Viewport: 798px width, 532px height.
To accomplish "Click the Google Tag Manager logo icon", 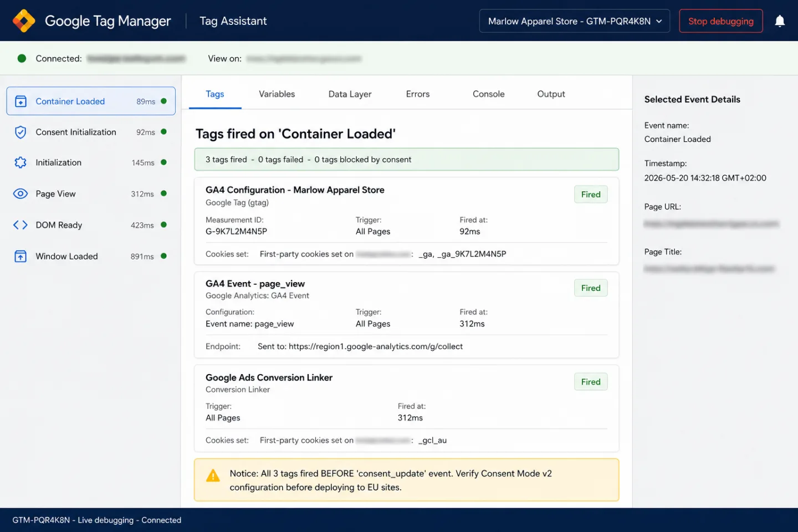I will (24, 21).
